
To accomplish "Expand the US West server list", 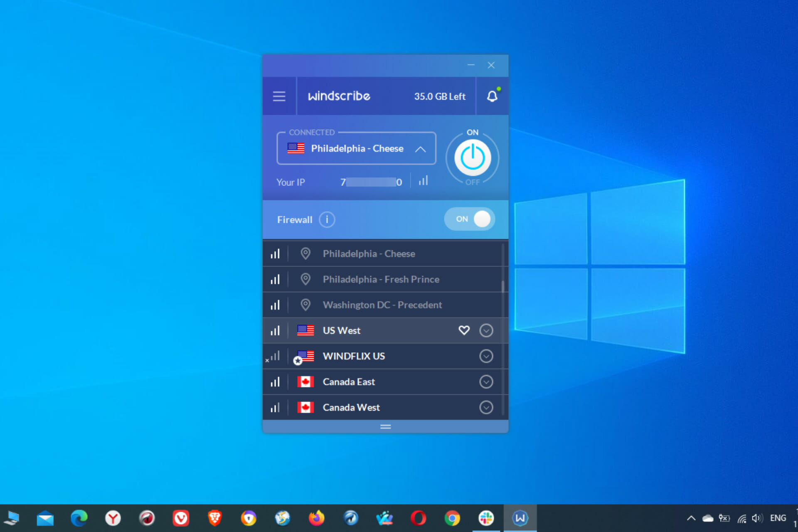I will click(486, 330).
